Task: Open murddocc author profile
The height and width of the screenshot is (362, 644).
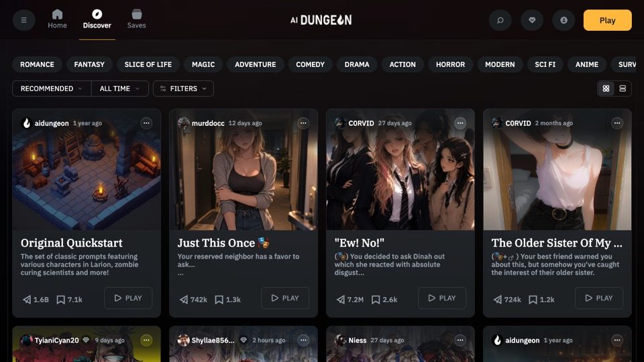Action: [x=202, y=123]
